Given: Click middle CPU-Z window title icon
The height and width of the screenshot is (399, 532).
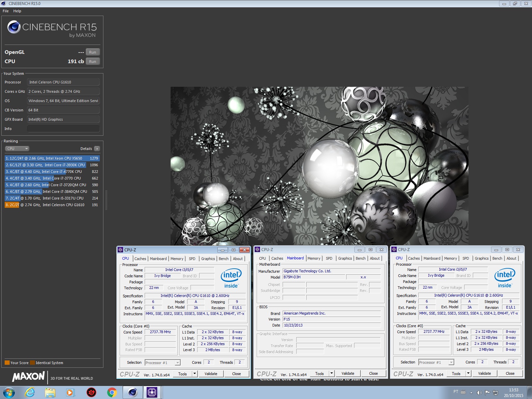Looking at the screenshot, I should pyautogui.click(x=257, y=249).
